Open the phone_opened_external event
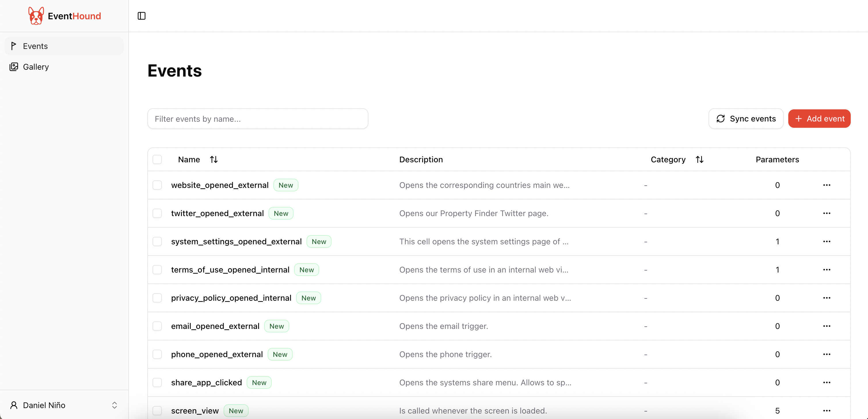Viewport: 868px width, 419px height. click(217, 354)
